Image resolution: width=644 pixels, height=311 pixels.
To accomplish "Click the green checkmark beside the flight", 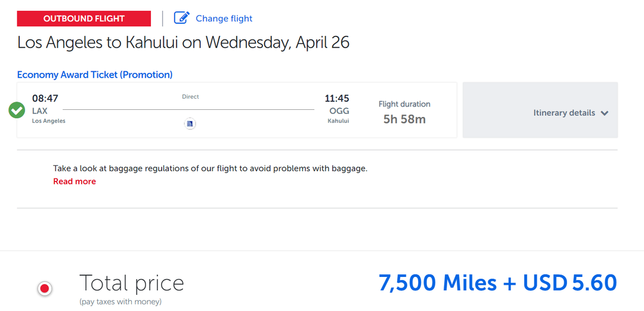I will 17,110.
